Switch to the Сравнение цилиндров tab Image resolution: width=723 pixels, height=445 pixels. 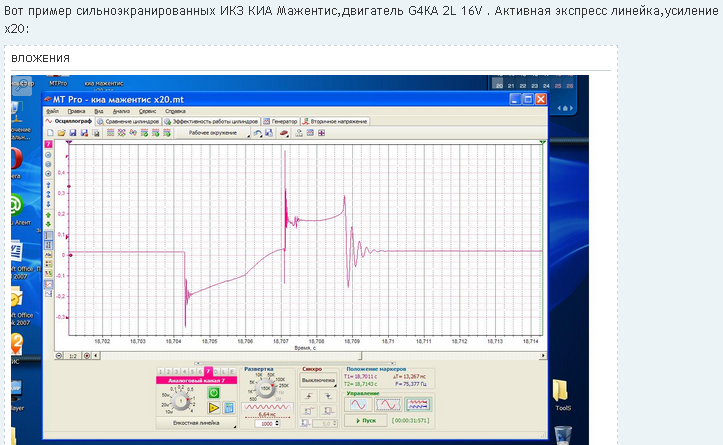click(x=128, y=121)
